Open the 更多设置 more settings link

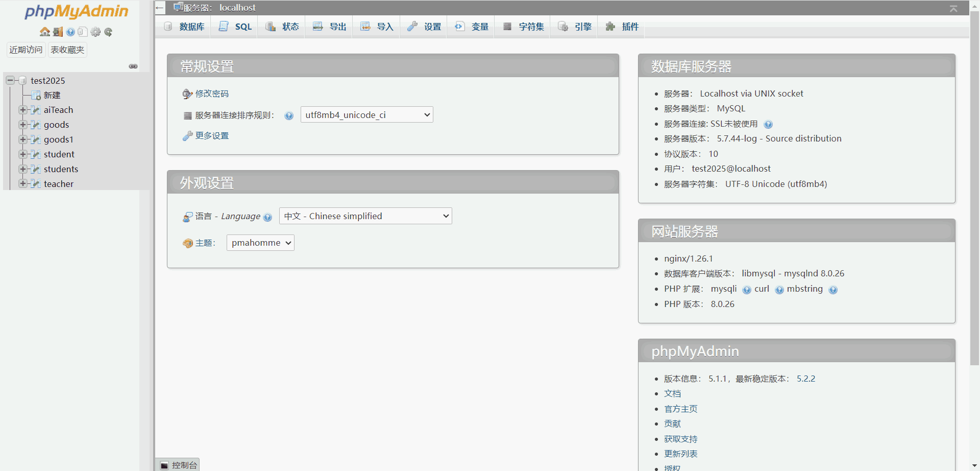click(x=211, y=135)
